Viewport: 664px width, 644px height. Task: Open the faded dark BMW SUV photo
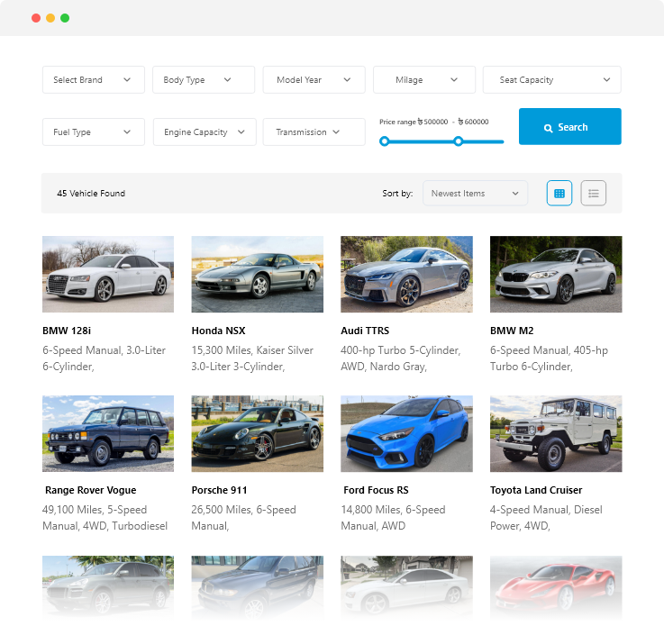(x=258, y=587)
